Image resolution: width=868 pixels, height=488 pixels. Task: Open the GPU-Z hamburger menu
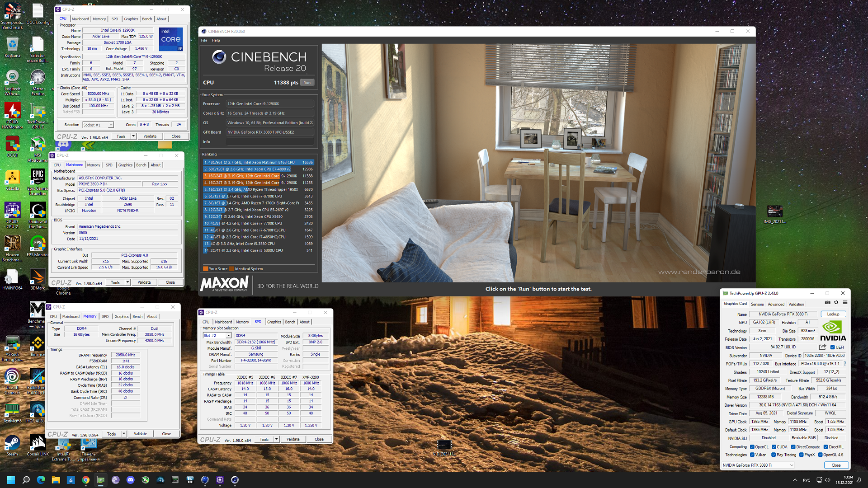pyautogui.click(x=845, y=303)
